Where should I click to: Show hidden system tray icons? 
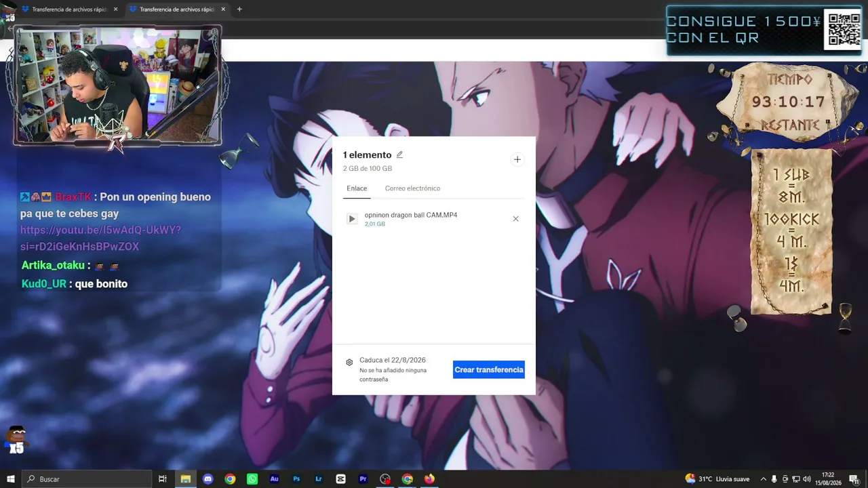coord(763,479)
